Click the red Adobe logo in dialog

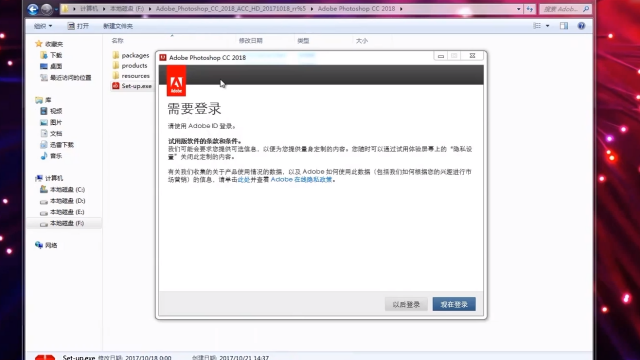(176, 81)
